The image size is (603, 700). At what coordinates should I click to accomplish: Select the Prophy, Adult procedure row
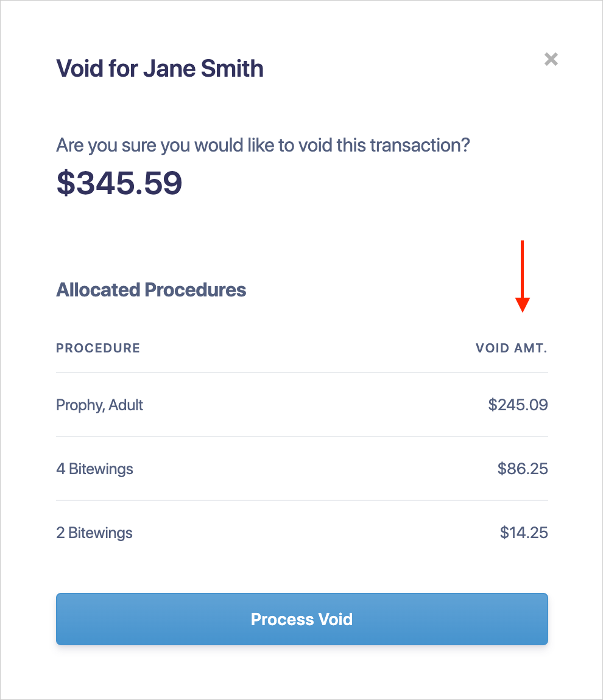(x=302, y=404)
